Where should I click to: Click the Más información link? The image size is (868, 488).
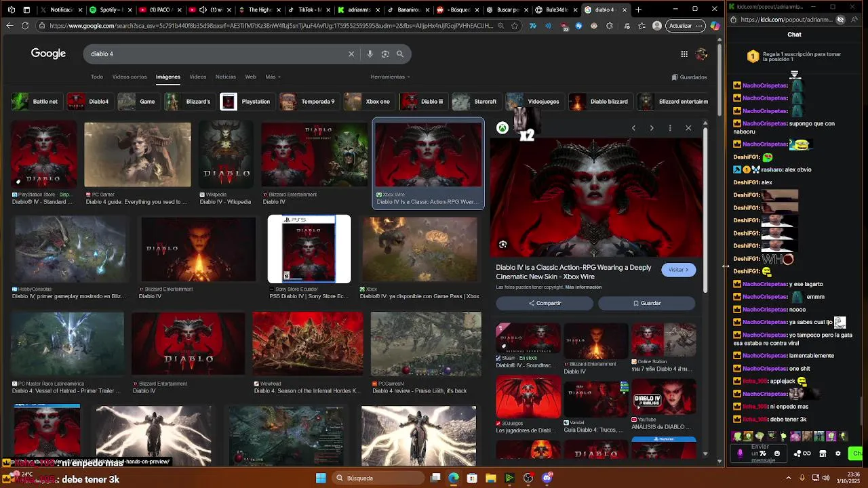coord(583,287)
